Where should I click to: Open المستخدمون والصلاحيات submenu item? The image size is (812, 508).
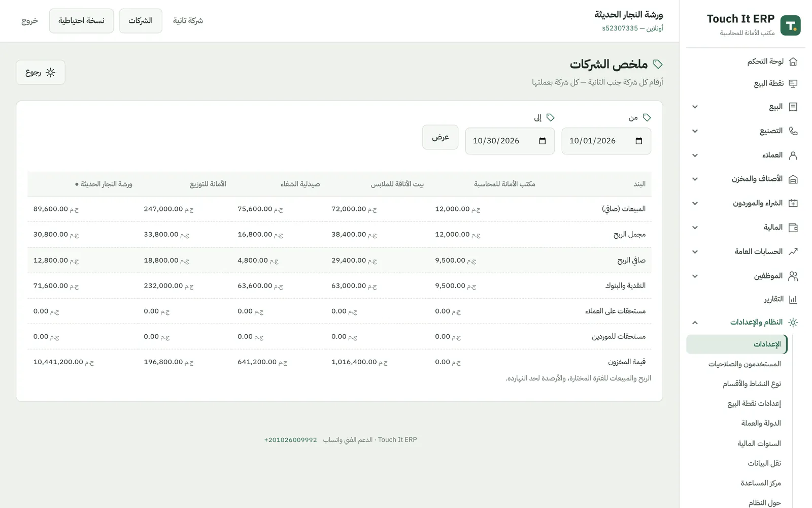[745, 364]
